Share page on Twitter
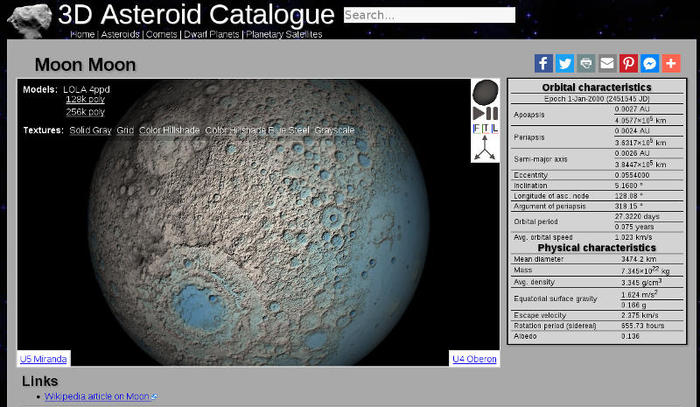Screen dimensions: 700x407 (x=565, y=63)
